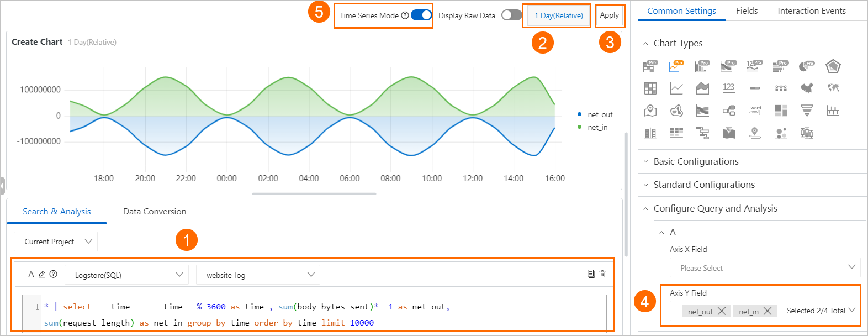The height and width of the screenshot is (336, 868).
Task: Copy query A with the copy icon
Action: tap(591, 274)
